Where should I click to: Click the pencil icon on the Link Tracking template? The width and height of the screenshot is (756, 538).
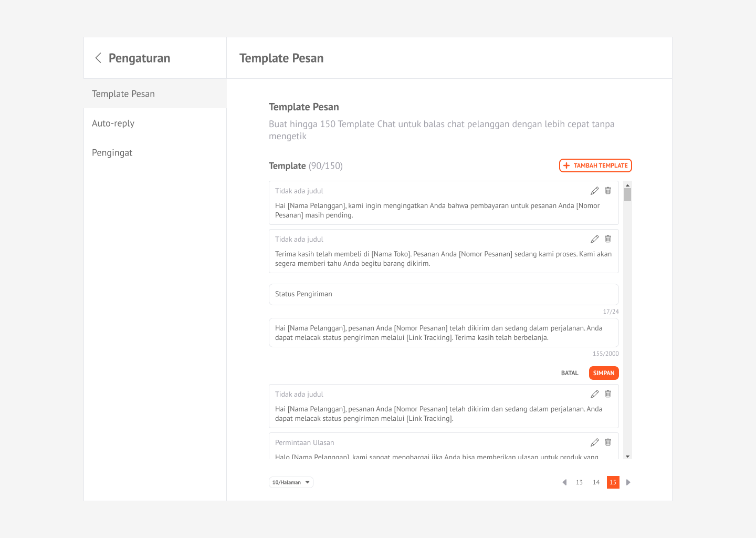(595, 394)
